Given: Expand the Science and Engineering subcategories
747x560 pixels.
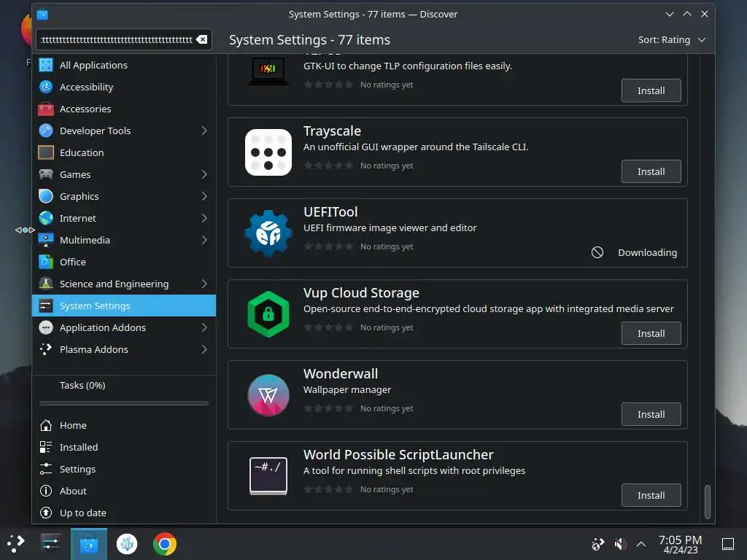Looking at the screenshot, I should 204,284.
